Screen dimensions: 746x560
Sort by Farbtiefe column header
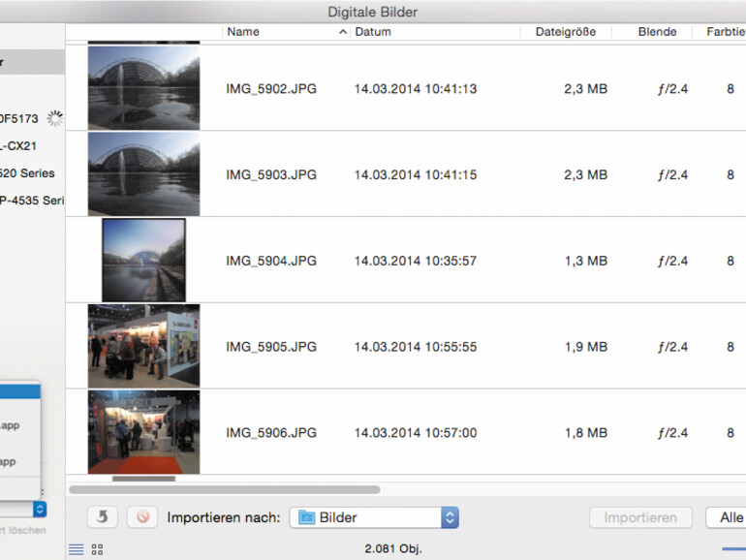[x=726, y=32]
